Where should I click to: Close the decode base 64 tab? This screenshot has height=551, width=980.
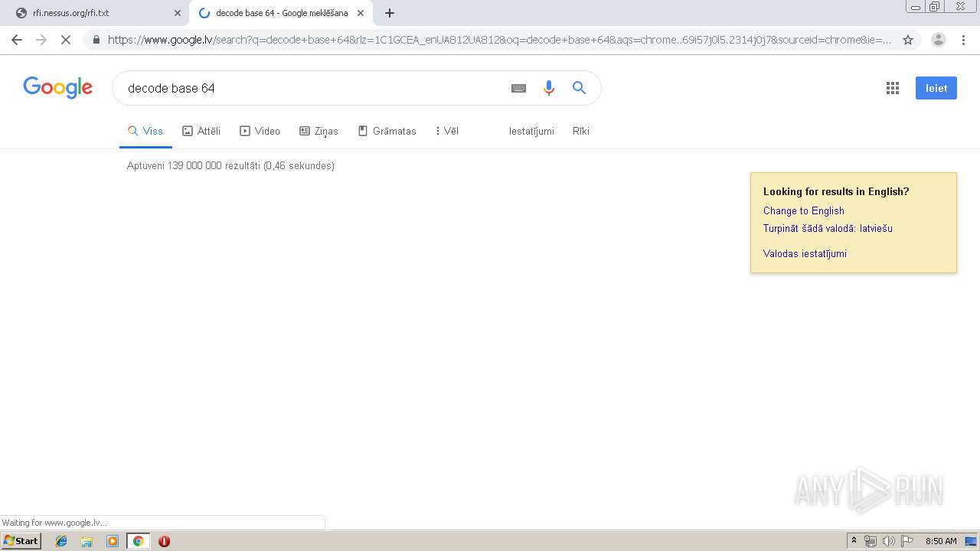click(361, 13)
